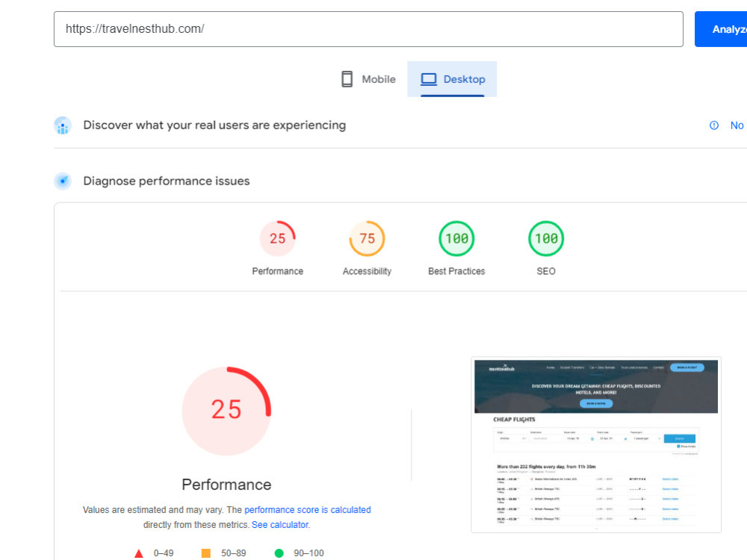Click the Best Practices label

(x=456, y=271)
